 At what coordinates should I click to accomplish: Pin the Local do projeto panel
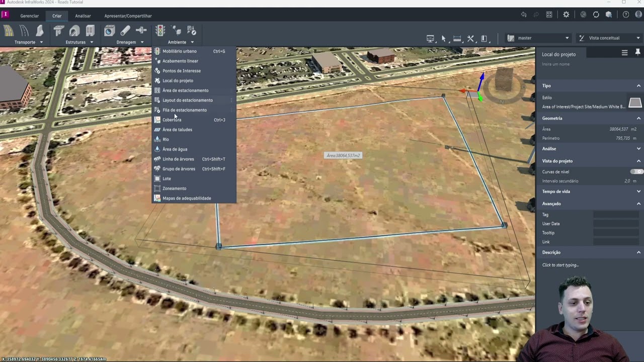coord(637,52)
